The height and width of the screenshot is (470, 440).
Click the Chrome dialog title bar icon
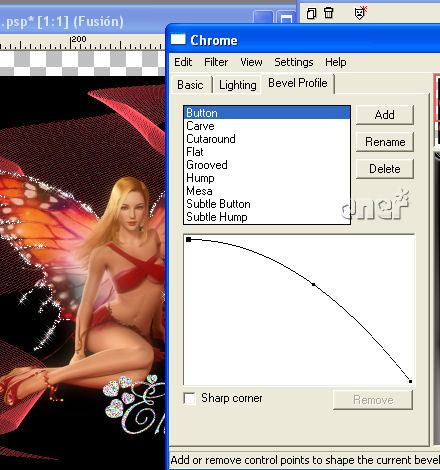(178, 39)
